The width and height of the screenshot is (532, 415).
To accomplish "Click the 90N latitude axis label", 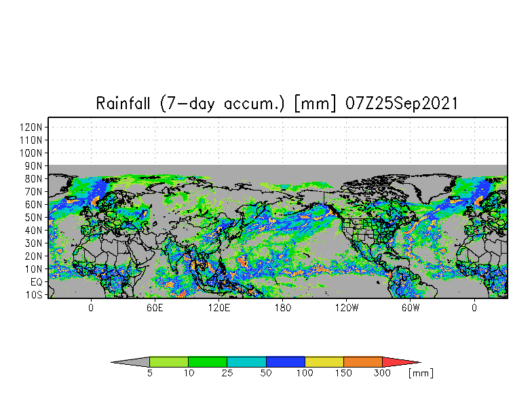I will (34, 166).
